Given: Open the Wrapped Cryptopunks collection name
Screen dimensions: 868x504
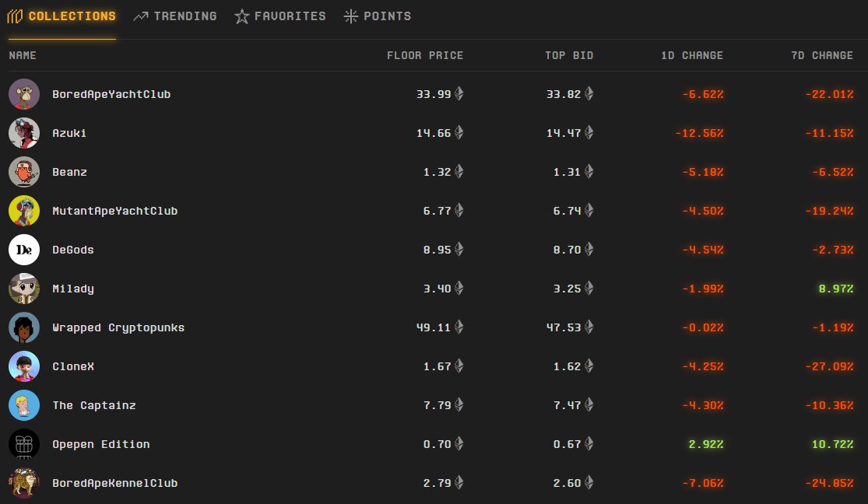Looking at the screenshot, I should pyautogui.click(x=118, y=327).
